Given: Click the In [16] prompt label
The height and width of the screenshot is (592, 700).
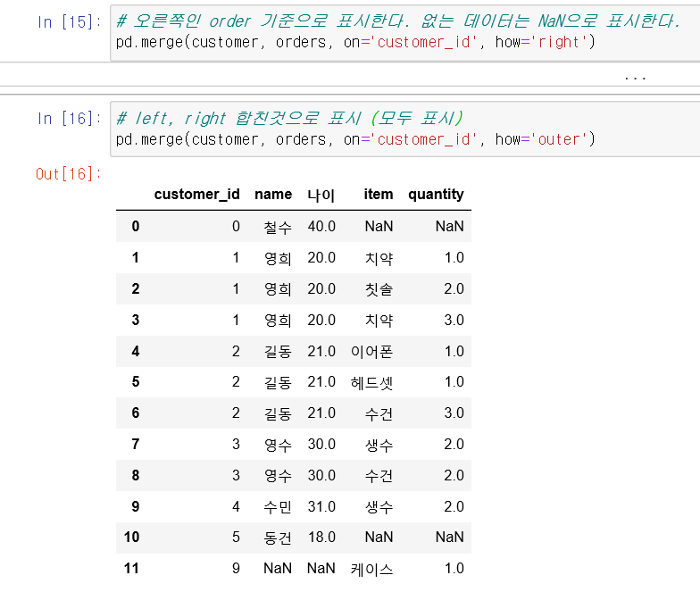Looking at the screenshot, I should 70,119.
